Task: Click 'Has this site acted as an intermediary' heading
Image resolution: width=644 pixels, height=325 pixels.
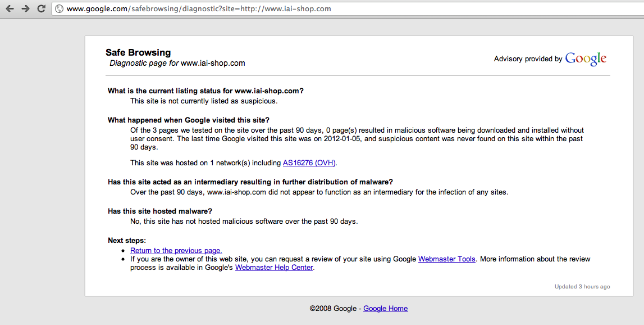Action: (x=250, y=182)
